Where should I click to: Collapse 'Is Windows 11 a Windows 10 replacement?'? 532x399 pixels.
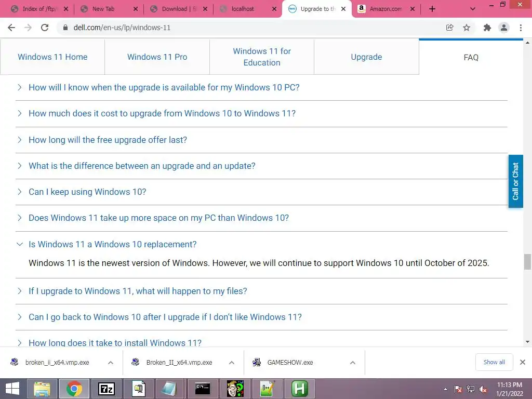[112, 244]
